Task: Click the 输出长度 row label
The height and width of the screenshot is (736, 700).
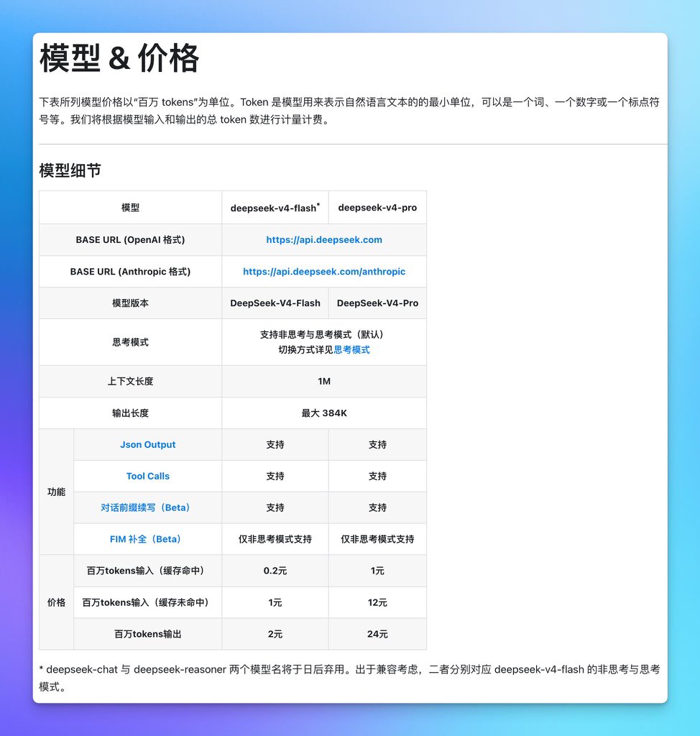Action: [x=131, y=413]
